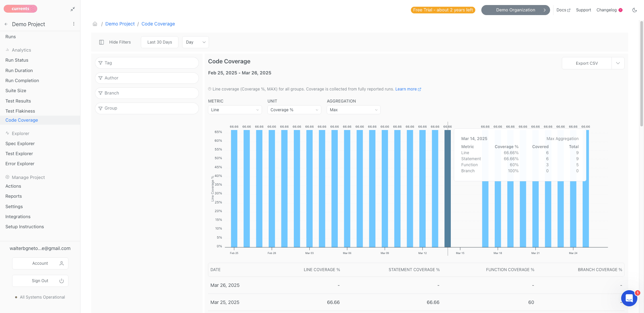
Task: Open Docs external link
Action: 563,10
